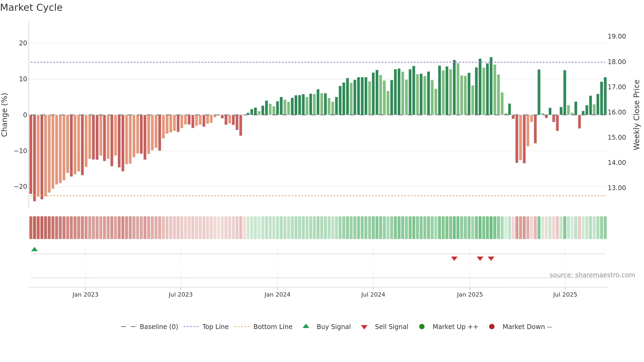Image resolution: width=644 pixels, height=362 pixels.
Task: Click the Jul 2025 axis label
Action: click(x=565, y=294)
